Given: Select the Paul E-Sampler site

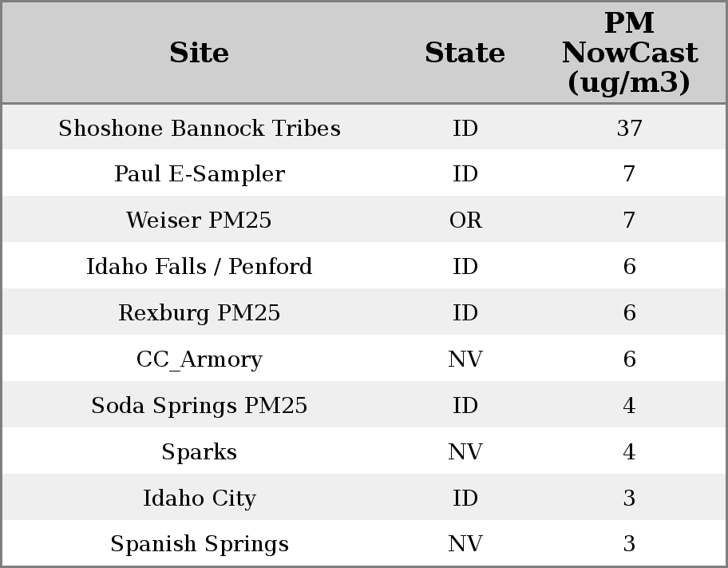Looking at the screenshot, I should pyautogui.click(x=199, y=174).
